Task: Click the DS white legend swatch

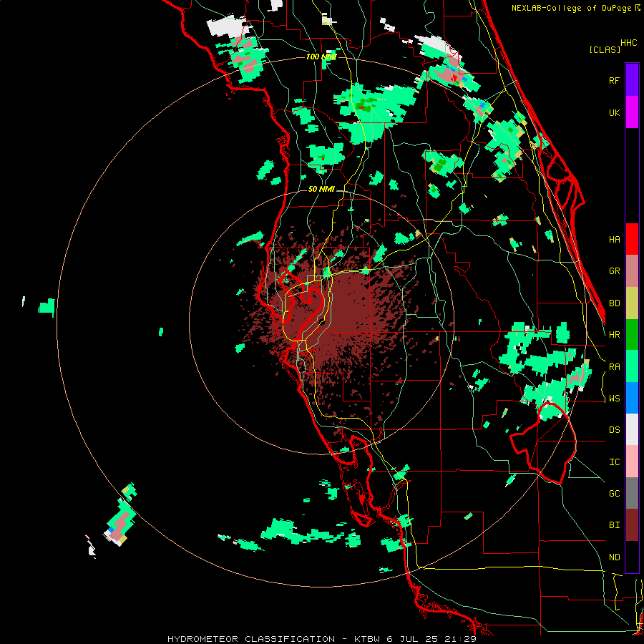Action: click(632, 429)
